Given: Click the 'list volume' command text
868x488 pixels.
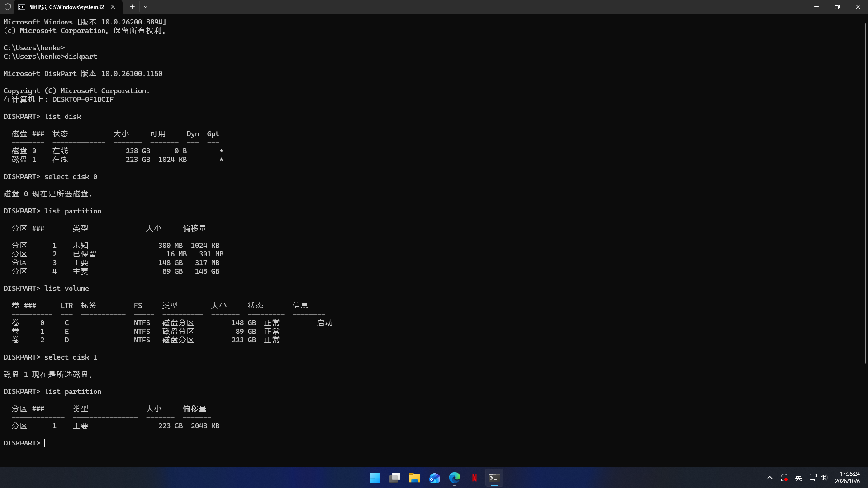Looking at the screenshot, I should click(x=66, y=289).
